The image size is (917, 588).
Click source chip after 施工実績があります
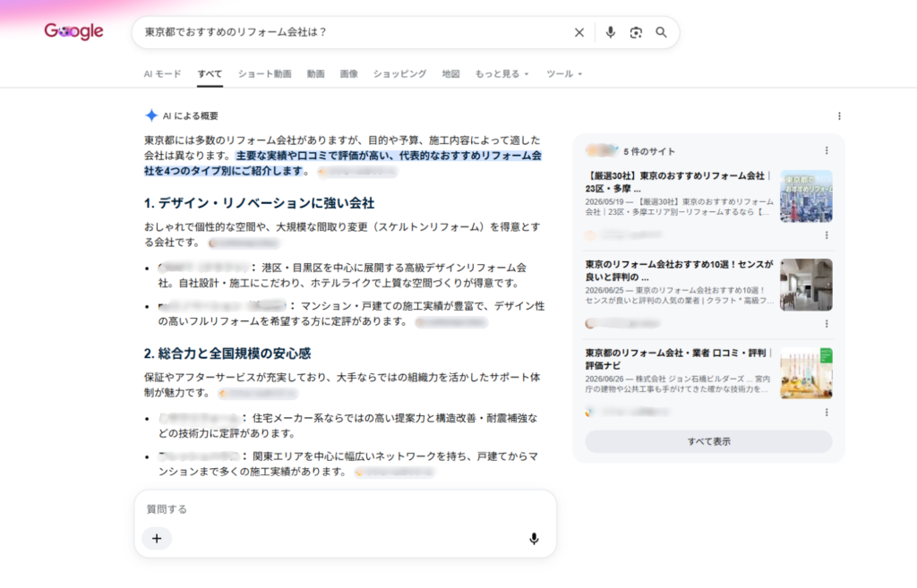pos(395,472)
